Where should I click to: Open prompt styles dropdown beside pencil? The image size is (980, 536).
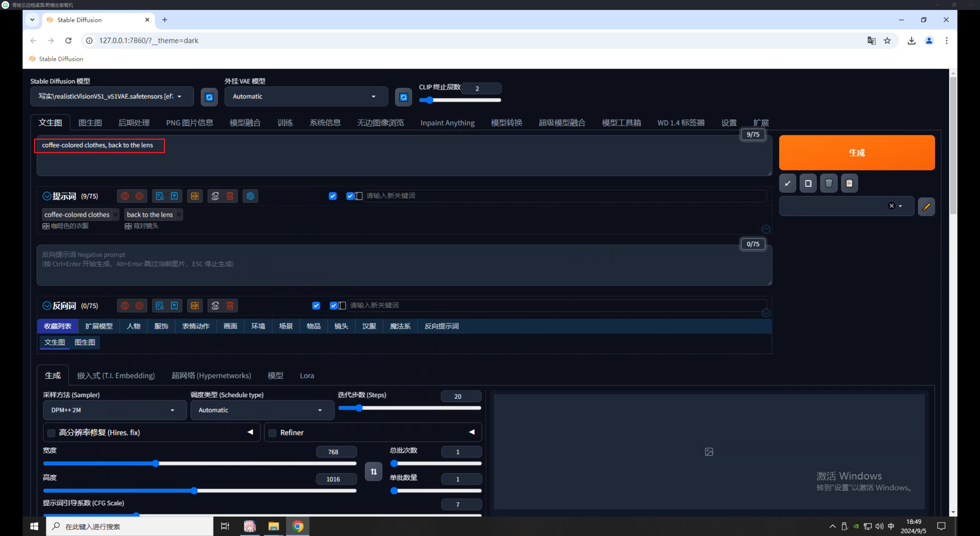tap(846, 206)
